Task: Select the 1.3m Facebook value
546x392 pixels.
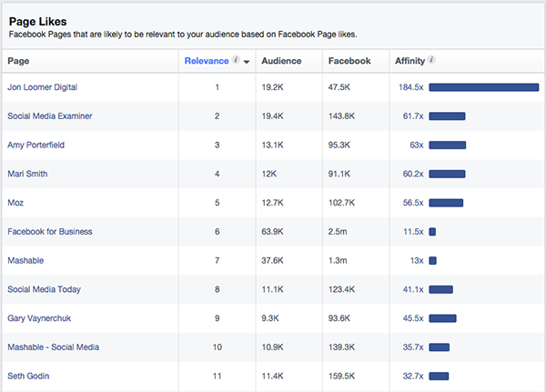Action: 338,261
